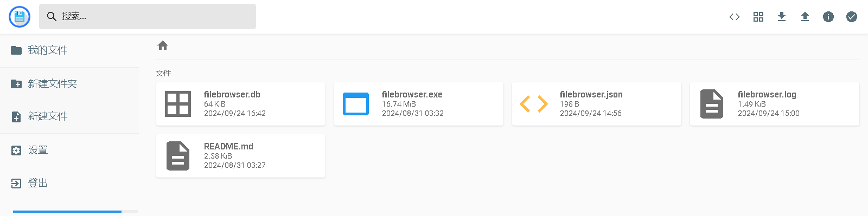Show info with the info icon

point(828,17)
